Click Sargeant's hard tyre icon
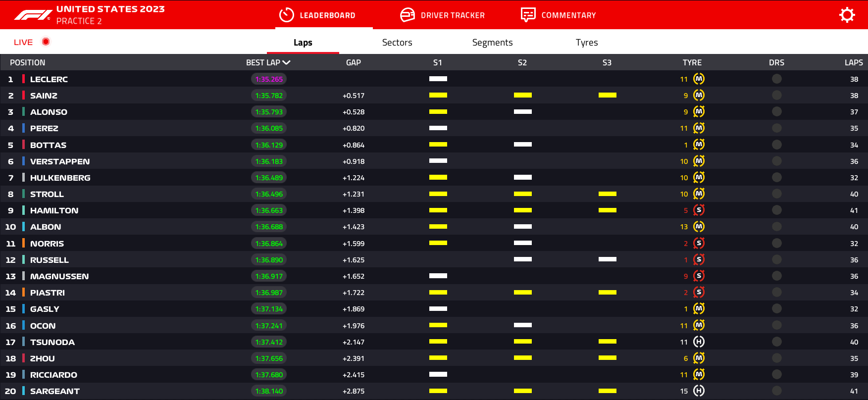Viewport: 868px width, 400px height. (x=699, y=391)
